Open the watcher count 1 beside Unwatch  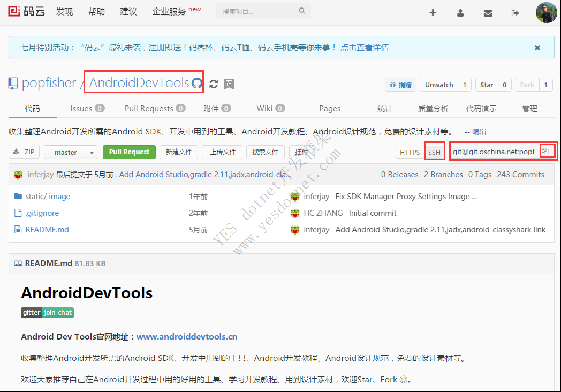click(465, 85)
